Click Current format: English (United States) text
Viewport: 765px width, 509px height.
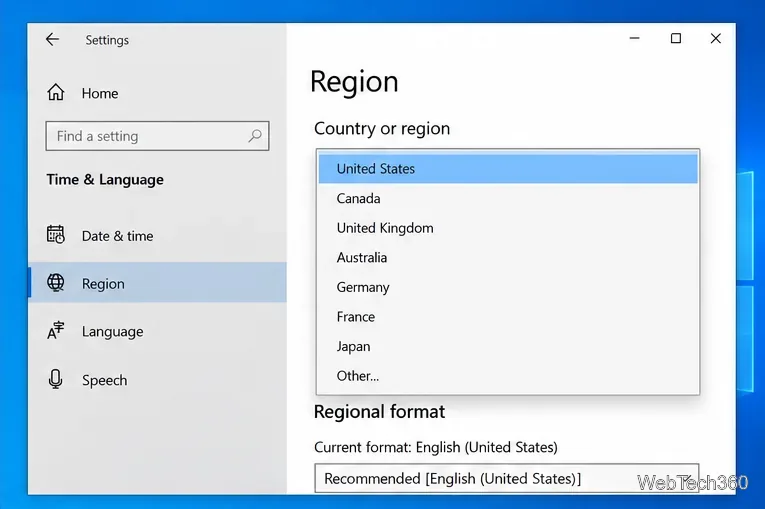pos(436,447)
